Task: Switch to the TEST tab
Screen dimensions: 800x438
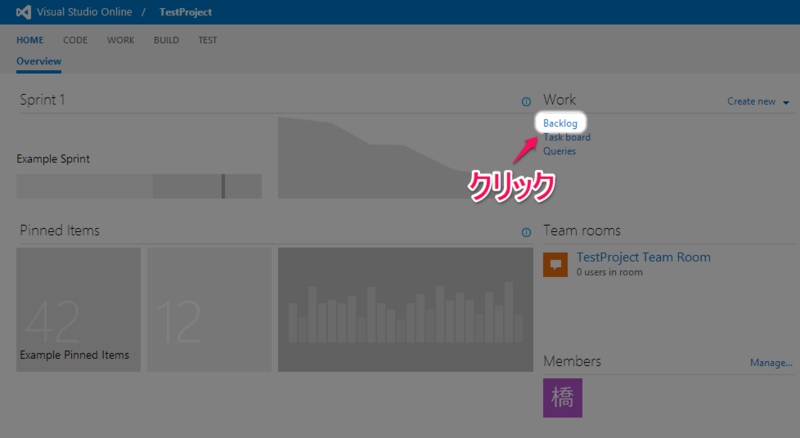Action: [208, 40]
